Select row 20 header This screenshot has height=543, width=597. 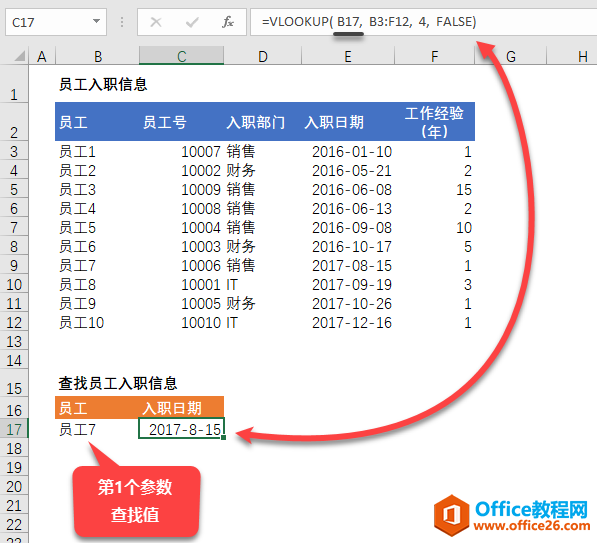pos(14,486)
